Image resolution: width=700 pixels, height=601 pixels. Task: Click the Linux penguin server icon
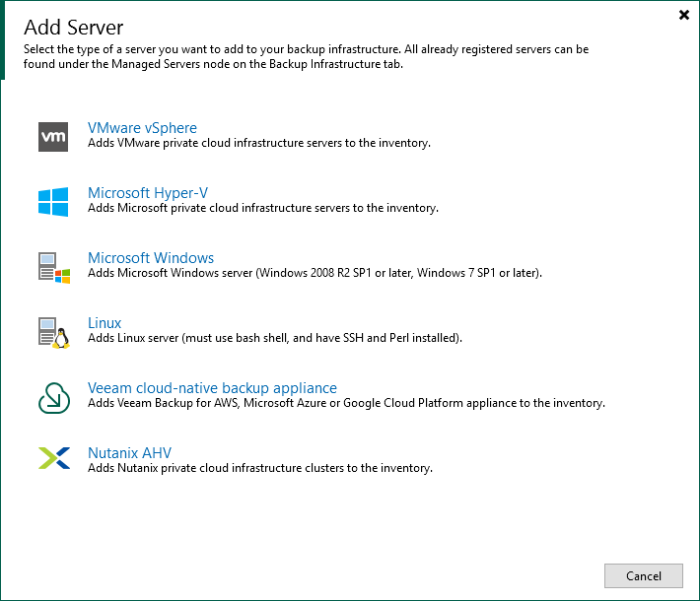click(x=54, y=333)
